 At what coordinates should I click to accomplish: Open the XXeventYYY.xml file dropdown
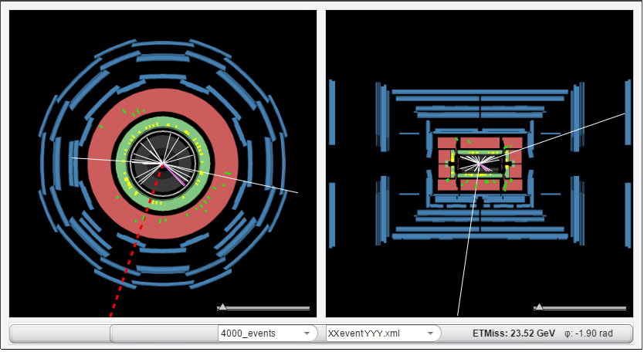tap(383, 333)
